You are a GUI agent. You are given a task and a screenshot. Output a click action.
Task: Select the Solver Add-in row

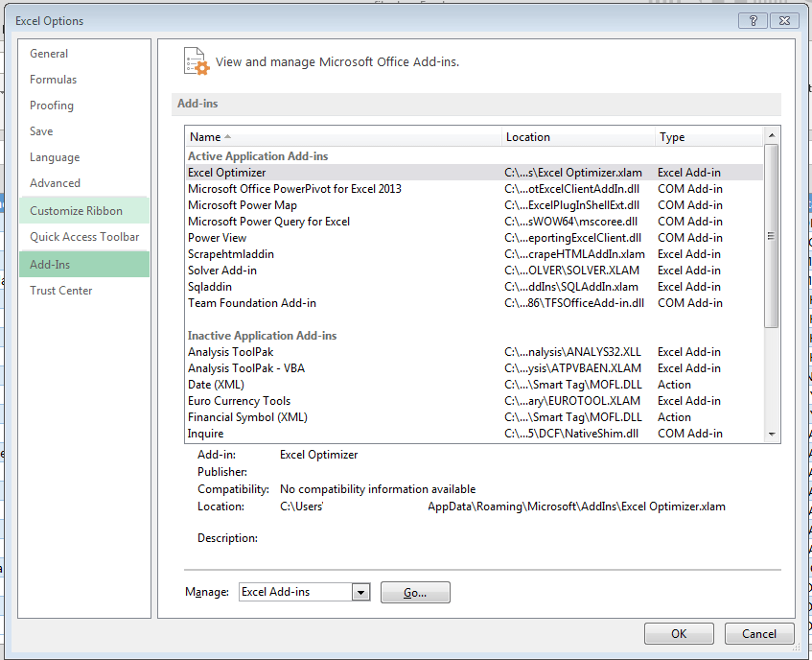coord(474,271)
